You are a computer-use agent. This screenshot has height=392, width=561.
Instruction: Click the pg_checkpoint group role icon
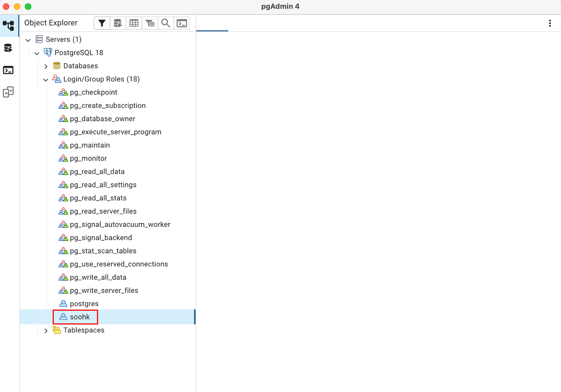pyautogui.click(x=63, y=92)
